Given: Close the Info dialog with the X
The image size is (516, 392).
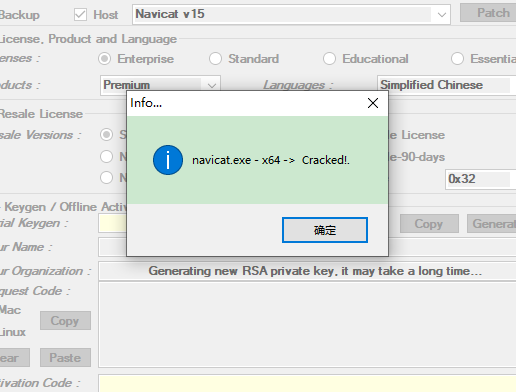Looking at the screenshot, I should point(373,103).
